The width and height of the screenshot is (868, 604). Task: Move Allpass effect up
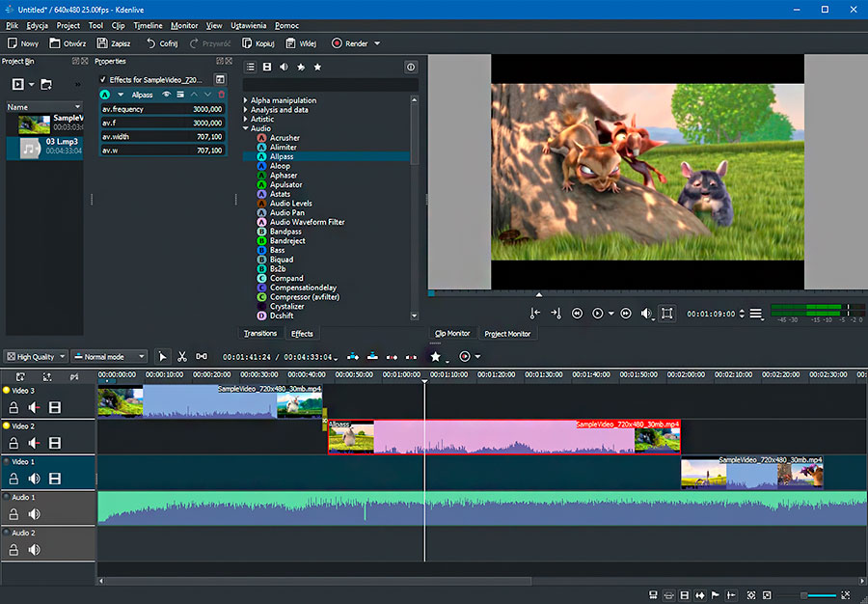194,95
